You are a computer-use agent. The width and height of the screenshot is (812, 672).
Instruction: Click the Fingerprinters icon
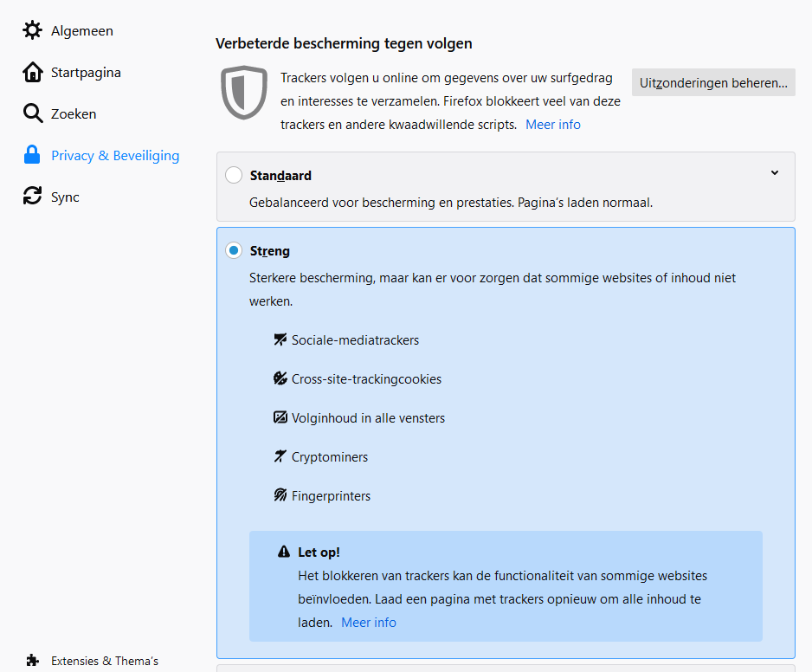click(x=280, y=495)
